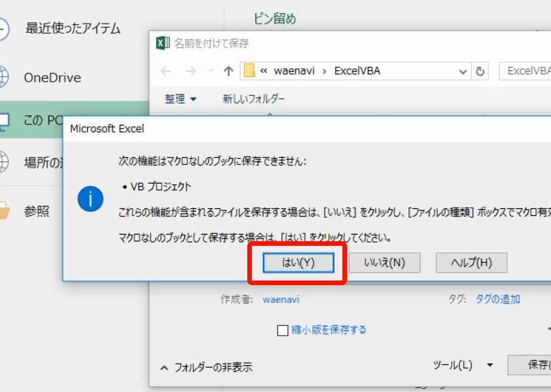Click the blue information icon in message box
This screenshot has height=392, width=551.
(91, 199)
